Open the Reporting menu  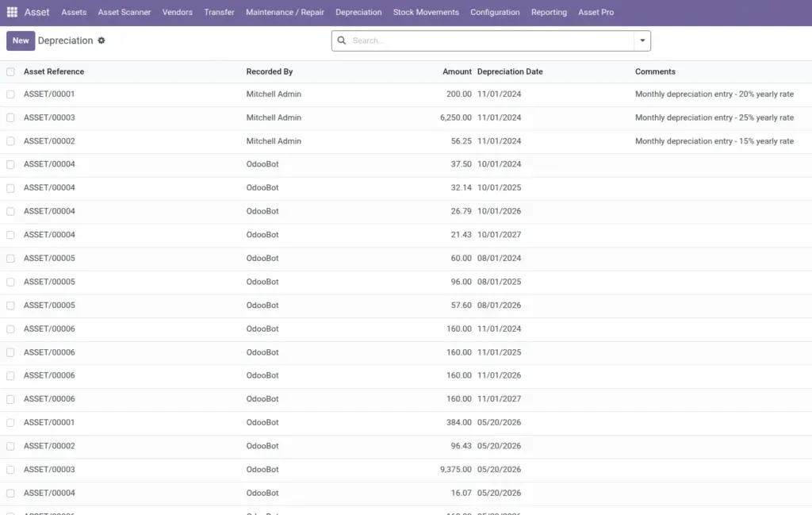tap(549, 12)
